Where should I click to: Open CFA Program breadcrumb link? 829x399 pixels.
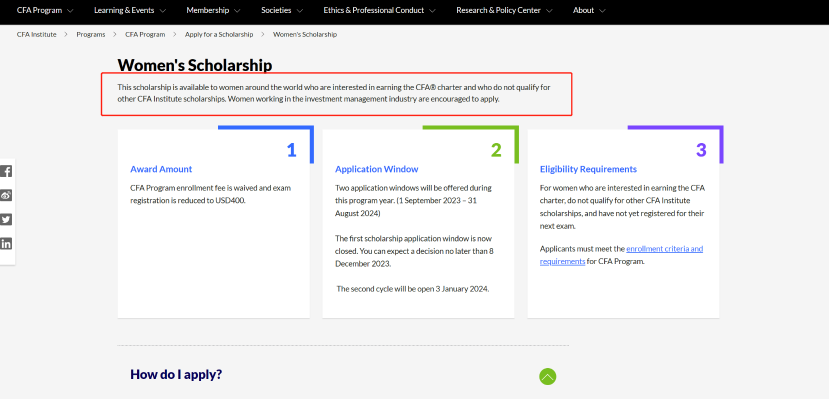pos(145,34)
